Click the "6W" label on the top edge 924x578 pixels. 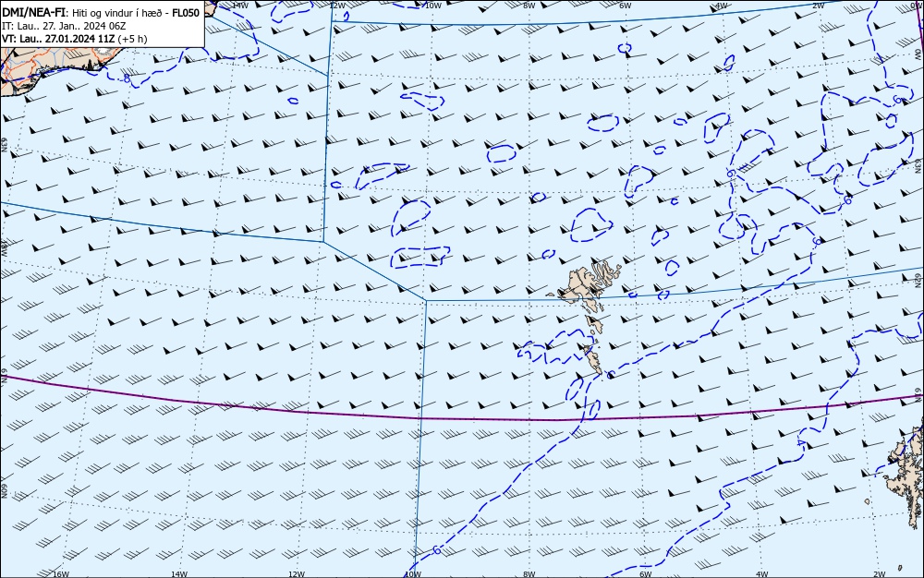pos(626,6)
